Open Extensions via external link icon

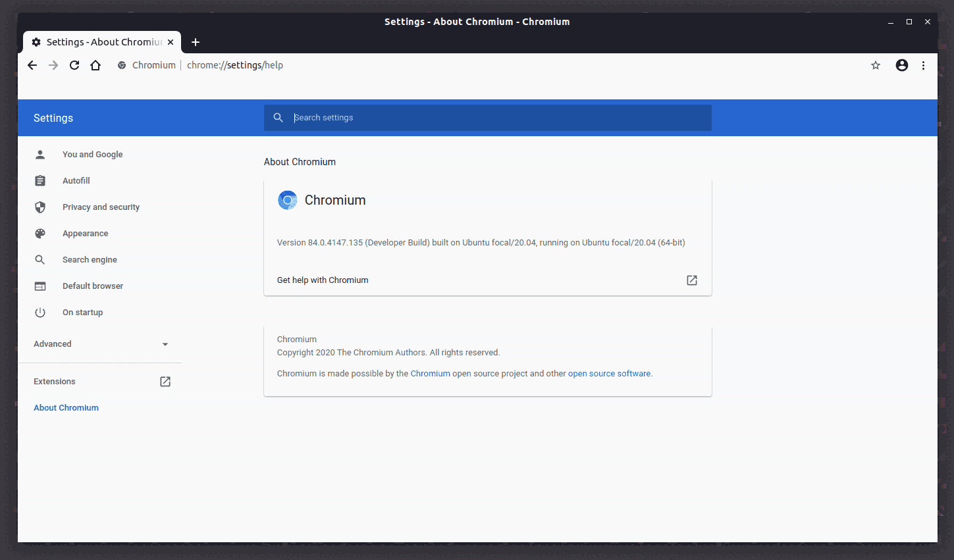coord(165,381)
